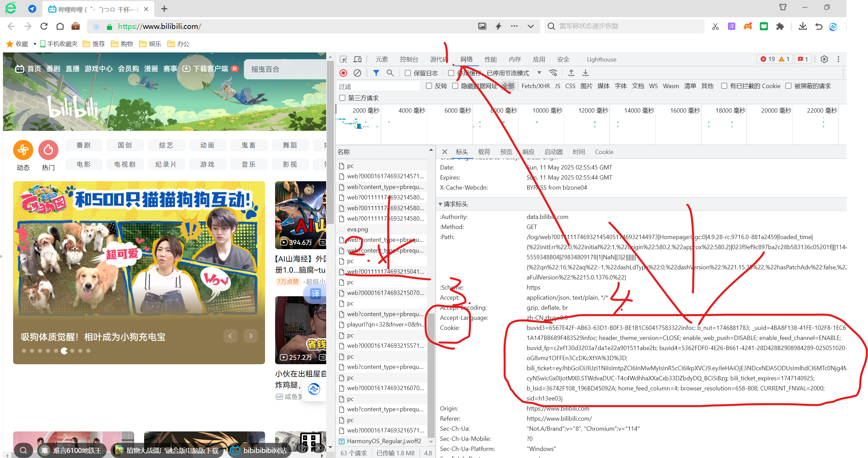Click the Bilibili search box 摇曳百合
The height and width of the screenshot is (458, 868).
(285, 69)
